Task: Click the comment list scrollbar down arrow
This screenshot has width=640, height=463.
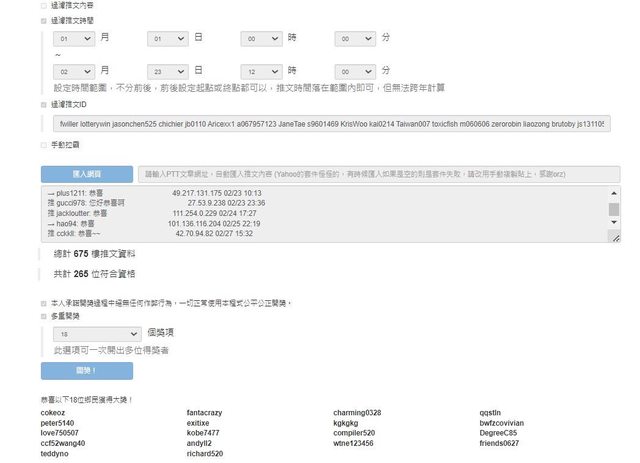Action: tap(614, 226)
